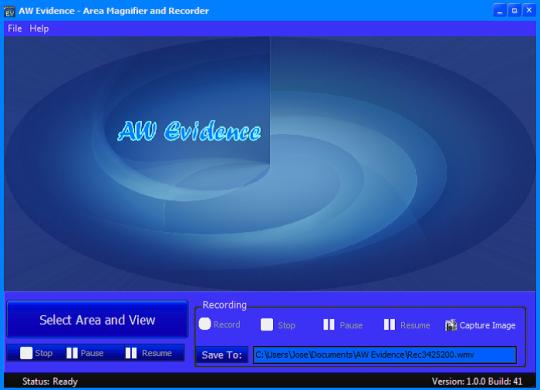Viewport: 540px width, 390px height.
Task: Click the Select Area and View button
Action: click(x=97, y=319)
